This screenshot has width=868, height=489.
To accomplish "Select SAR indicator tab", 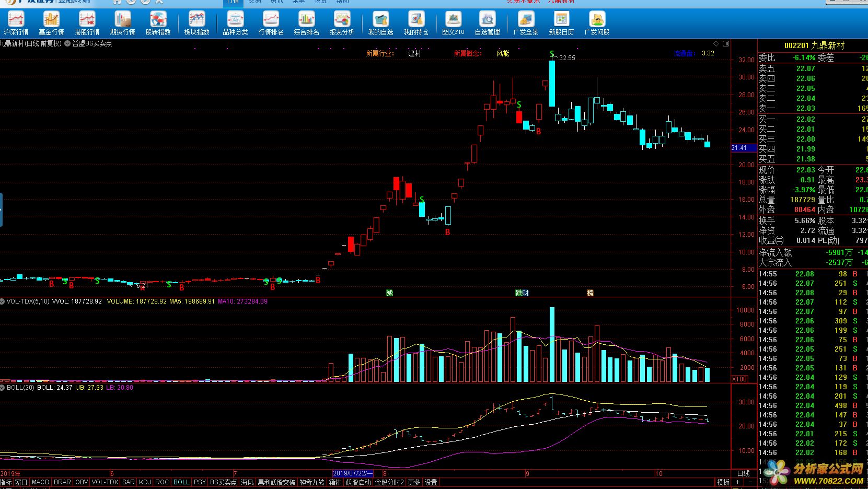I will coord(129,482).
